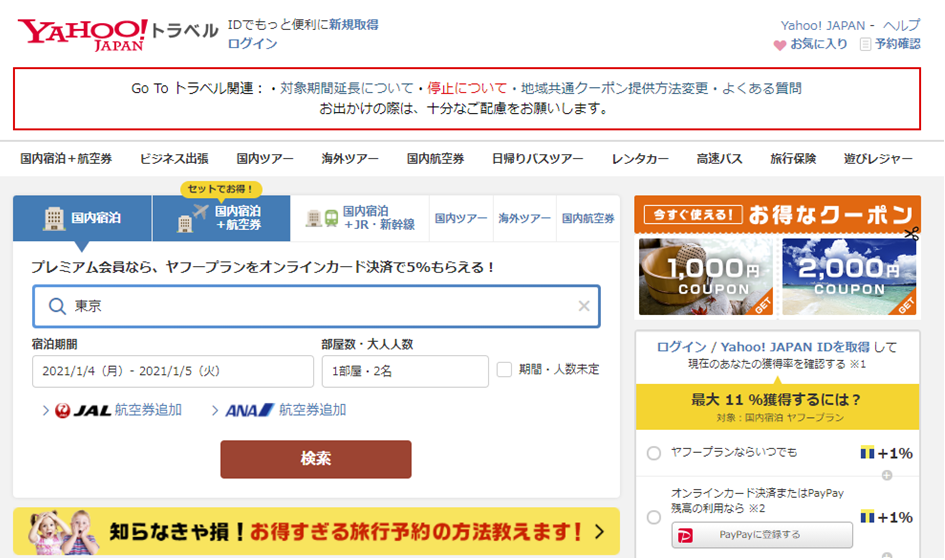Click the JAL crane logo
The width and height of the screenshot is (945, 560).
tap(62, 411)
